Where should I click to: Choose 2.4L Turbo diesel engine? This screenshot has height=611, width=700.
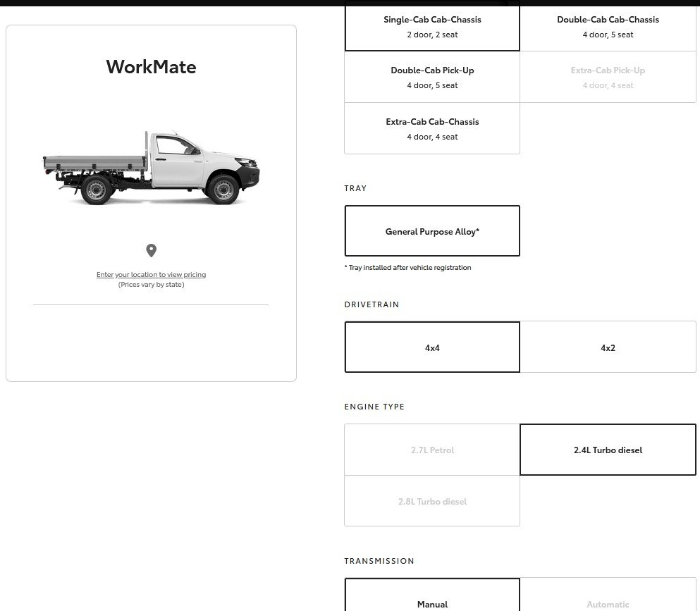coord(608,450)
